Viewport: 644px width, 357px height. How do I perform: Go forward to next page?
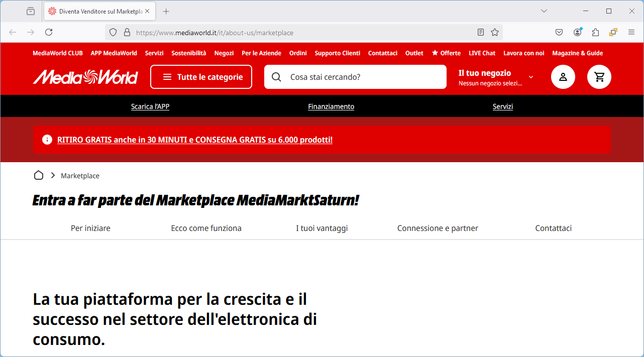(x=31, y=32)
